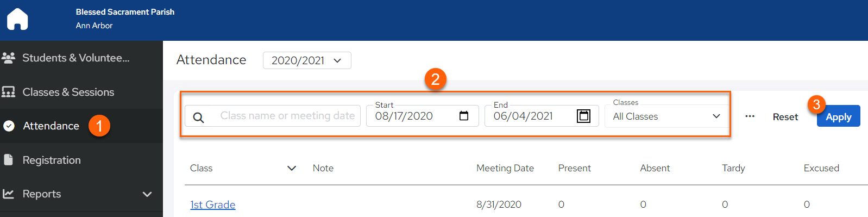This screenshot has width=868, height=217.
Task: Click the Reports chart icon
Action: click(8, 194)
